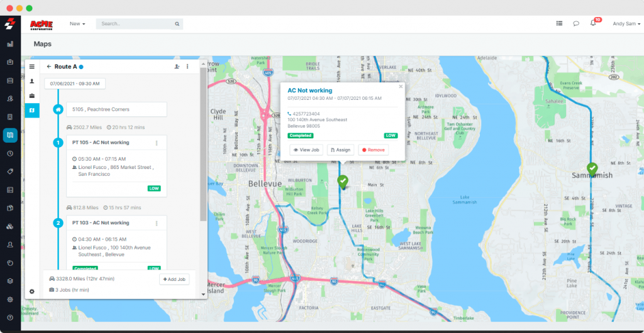Open the clock icon in dark sidebar
The height and width of the screenshot is (333, 644).
(x=10, y=153)
